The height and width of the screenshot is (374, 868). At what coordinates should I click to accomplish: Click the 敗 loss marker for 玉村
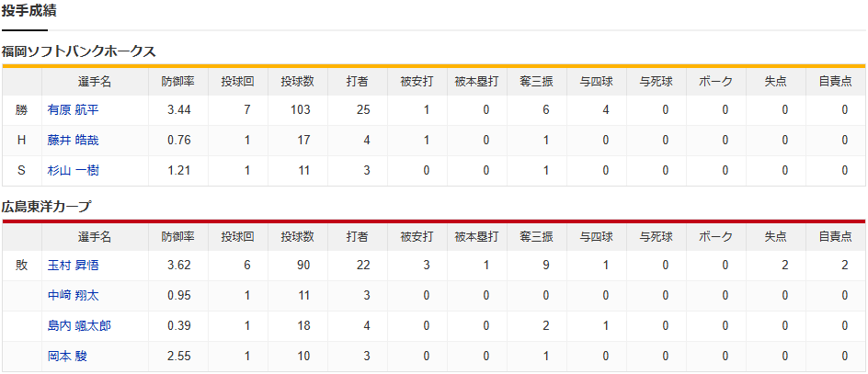(21, 266)
